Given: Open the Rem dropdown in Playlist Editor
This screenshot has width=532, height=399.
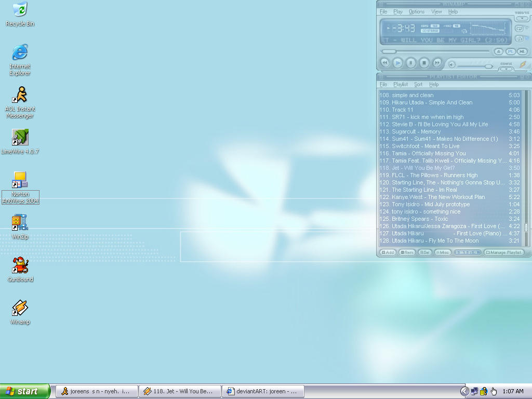Looking at the screenshot, I should coord(407,252).
